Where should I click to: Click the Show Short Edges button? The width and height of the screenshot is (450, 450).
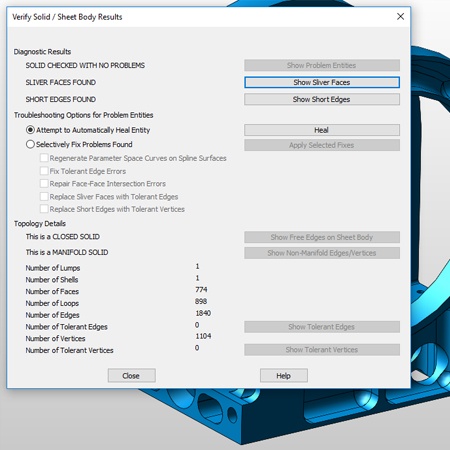click(322, 99)
